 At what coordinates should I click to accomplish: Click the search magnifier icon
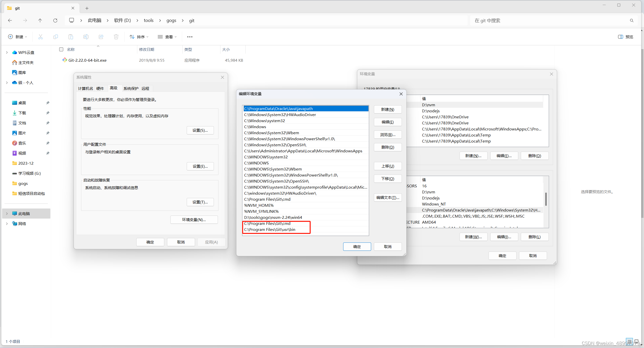(x=631, y=20)
